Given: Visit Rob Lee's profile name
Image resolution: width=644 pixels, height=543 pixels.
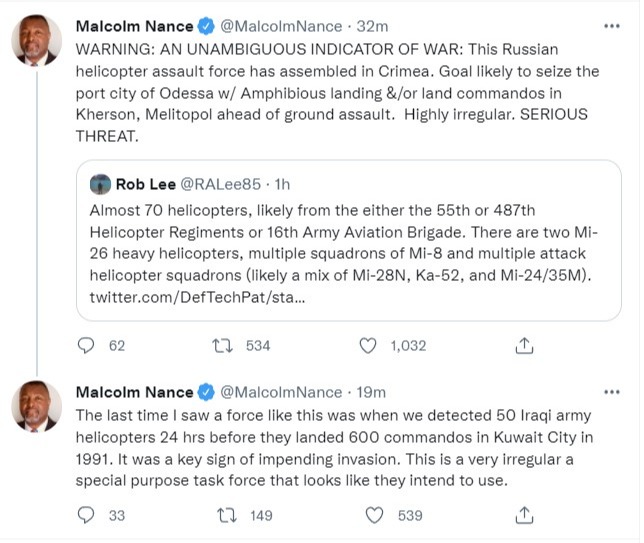Looking at the screenshot, I should [147, 185].
